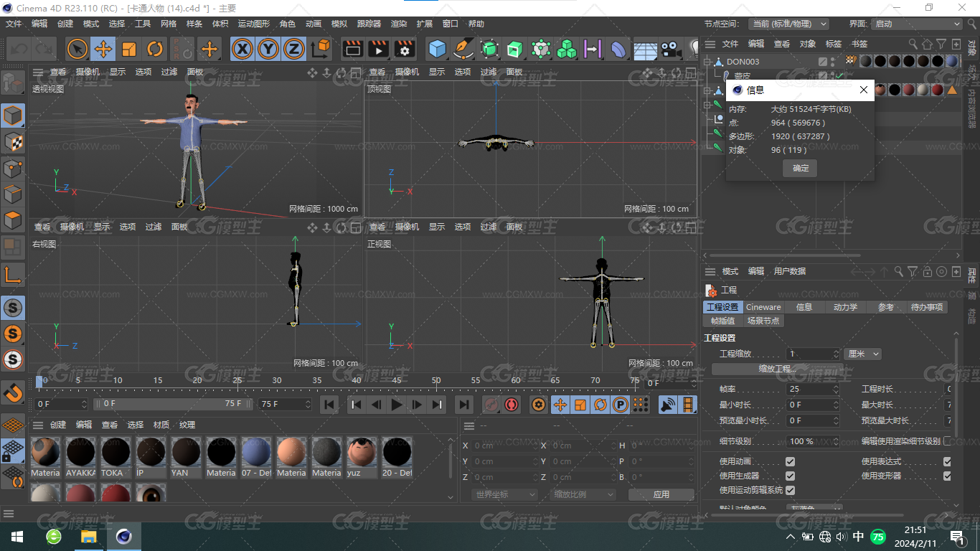Click the 应用 button in coordinates
The image size is (980, 551).
coord(661,494)
